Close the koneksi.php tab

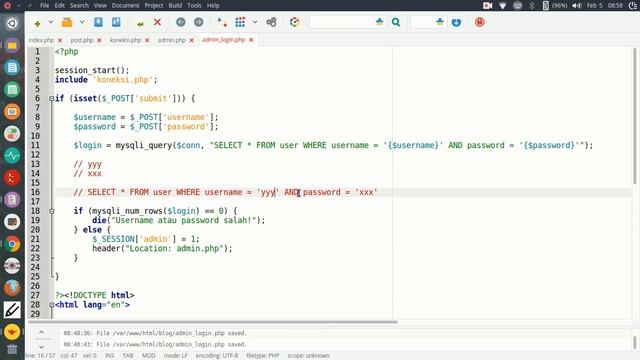click(x=147, y=40)
